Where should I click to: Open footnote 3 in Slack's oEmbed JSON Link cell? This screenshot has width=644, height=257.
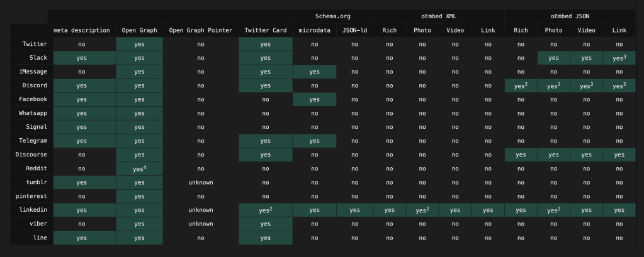625,55
